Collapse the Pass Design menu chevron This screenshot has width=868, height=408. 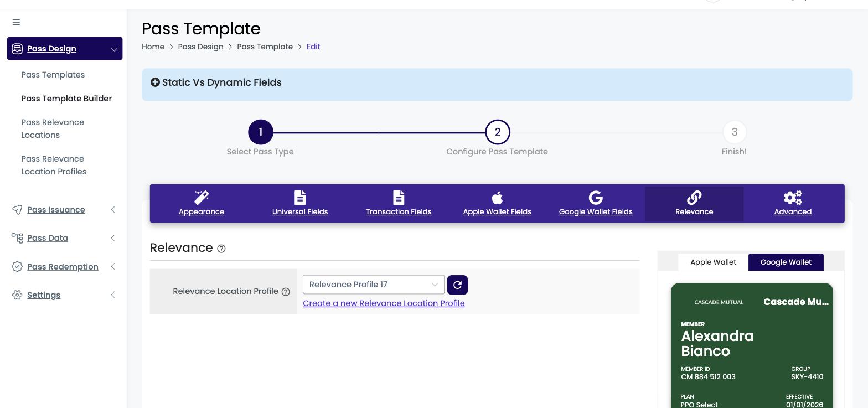tap(113, 49)
